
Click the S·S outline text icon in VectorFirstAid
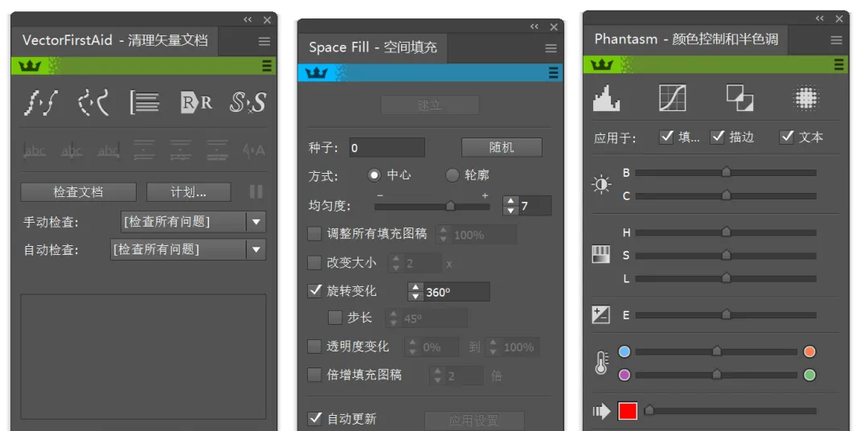(x=248, y=102)
